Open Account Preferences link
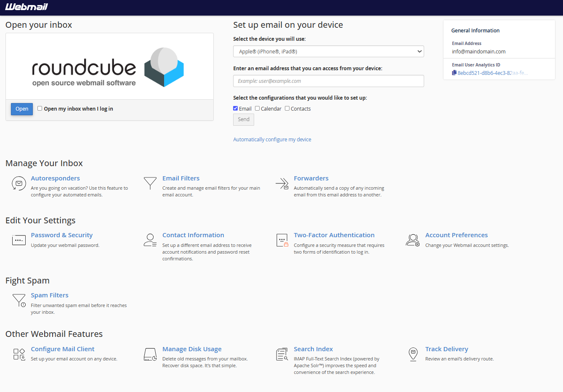This screenshot has height=392, width=563. [x=457, y=235]
